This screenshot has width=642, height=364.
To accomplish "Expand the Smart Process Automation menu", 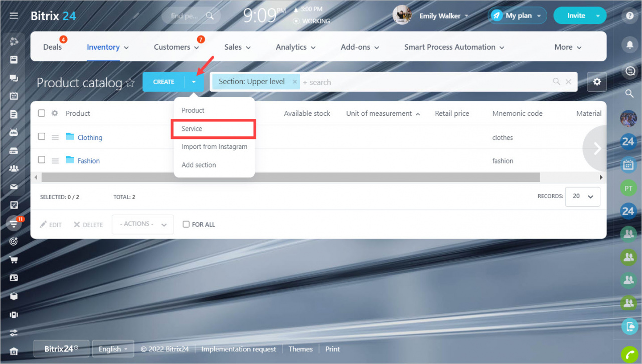I will coord(454,47).
